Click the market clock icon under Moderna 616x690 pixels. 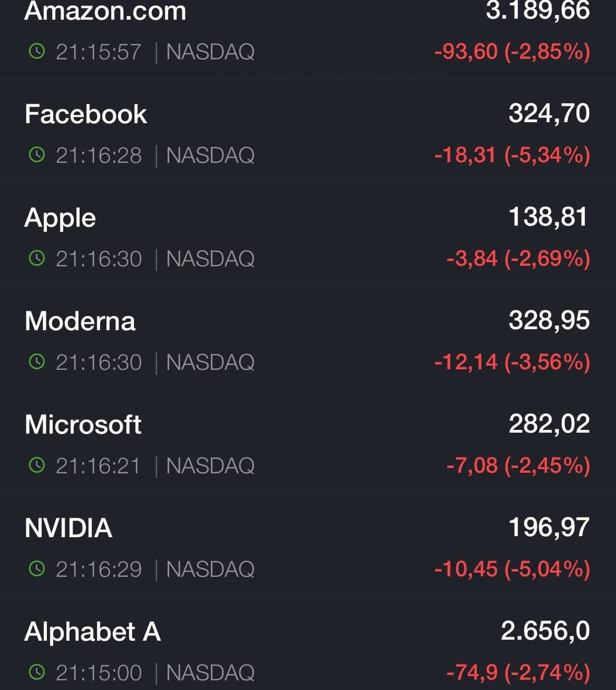(x=37, y=362)
